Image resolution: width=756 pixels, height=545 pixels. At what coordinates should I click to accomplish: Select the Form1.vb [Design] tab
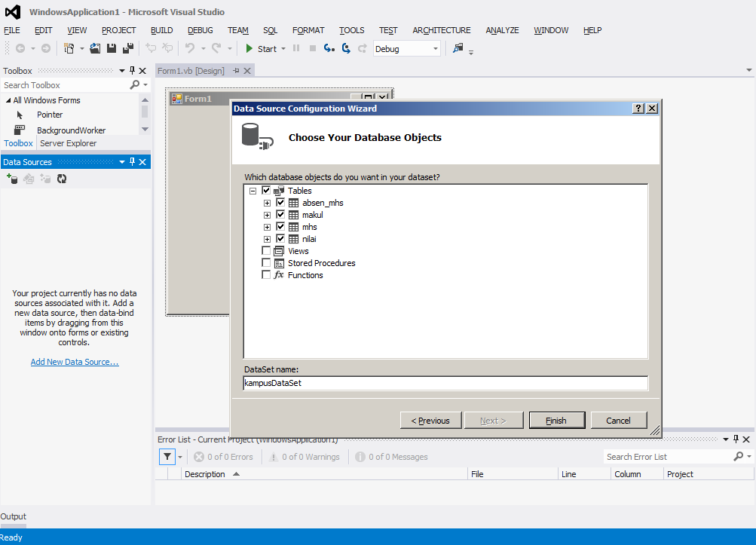(x=191, y=71)
